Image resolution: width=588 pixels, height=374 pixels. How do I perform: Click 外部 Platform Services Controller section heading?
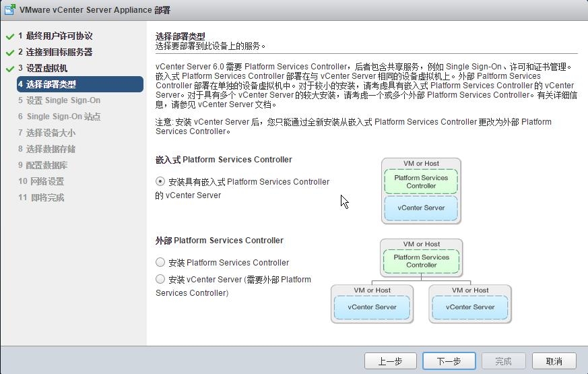point(220,240)
